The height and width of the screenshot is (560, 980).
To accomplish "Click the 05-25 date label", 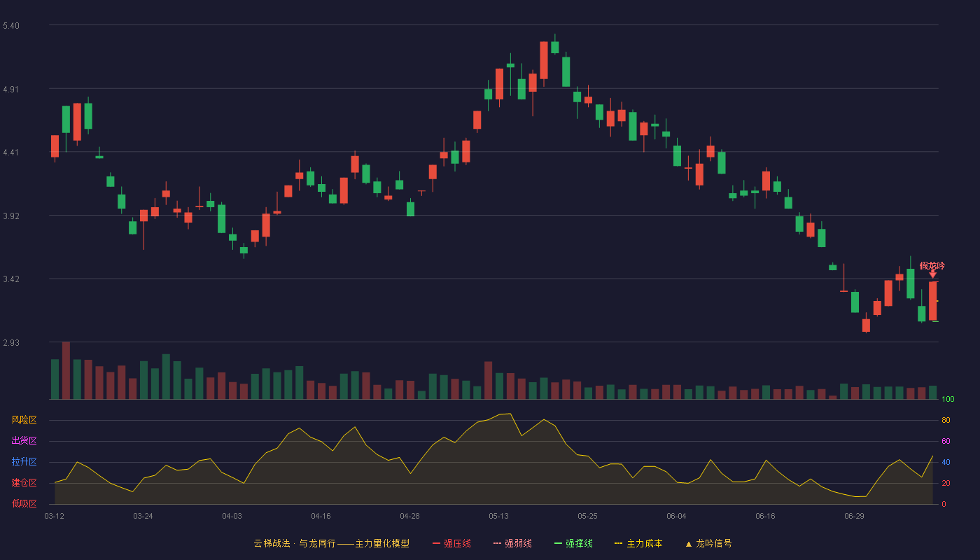I will click(587, 516).
